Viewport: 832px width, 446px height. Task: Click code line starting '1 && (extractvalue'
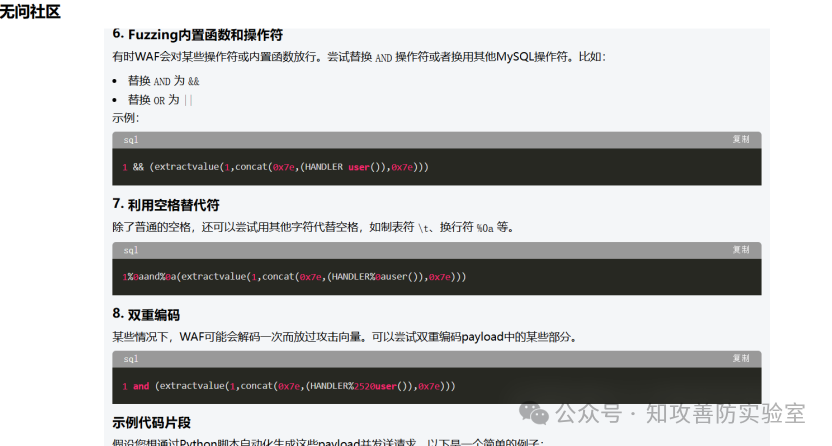(x=275, y=167)
